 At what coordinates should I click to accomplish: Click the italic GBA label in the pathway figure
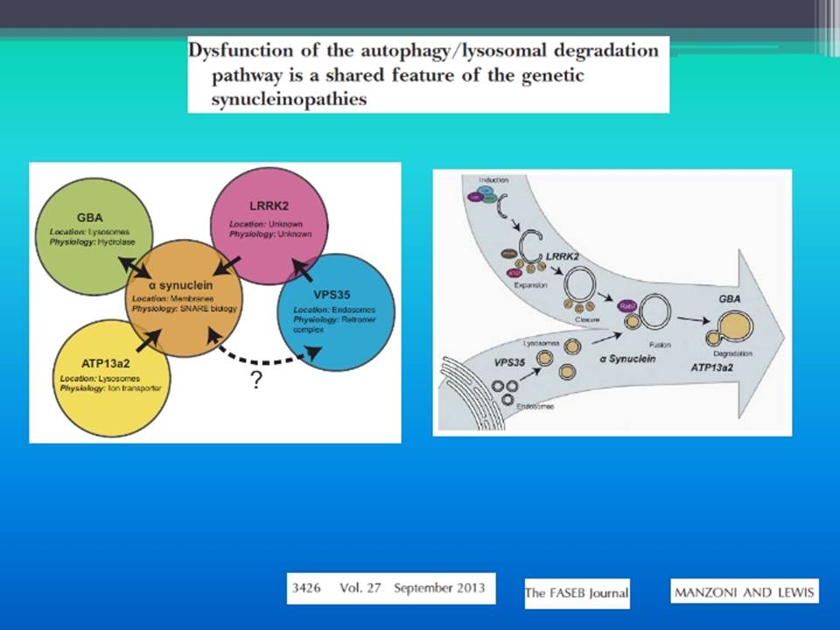pos(730,299)
